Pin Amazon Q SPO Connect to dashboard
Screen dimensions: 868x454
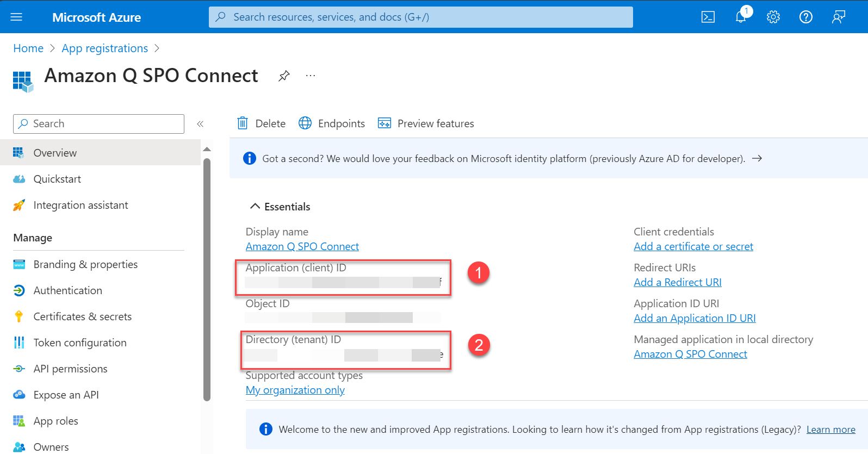(x=284, y=76)
